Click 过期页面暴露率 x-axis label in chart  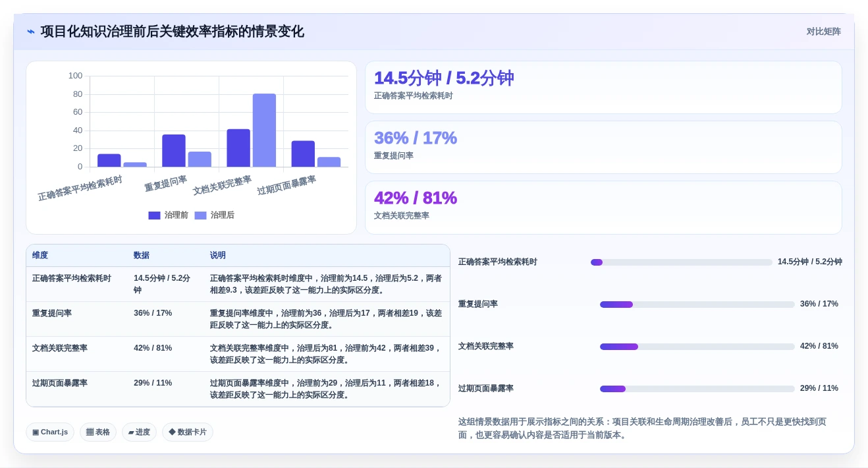287,185
